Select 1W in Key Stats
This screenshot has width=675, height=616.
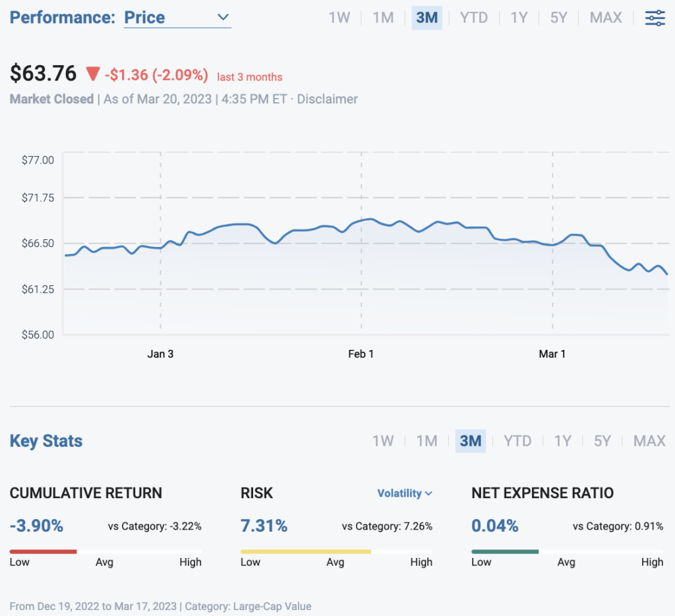383,441
